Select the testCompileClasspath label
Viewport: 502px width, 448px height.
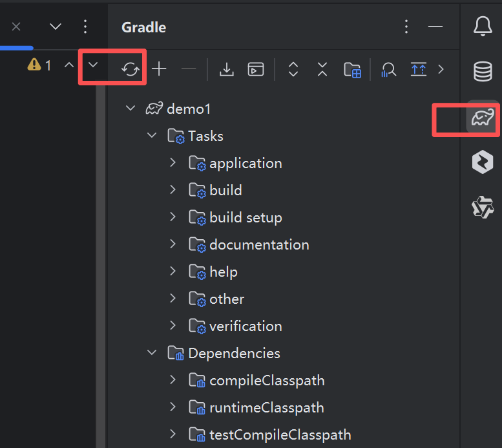pyautogui.click(x=280, y=435)
